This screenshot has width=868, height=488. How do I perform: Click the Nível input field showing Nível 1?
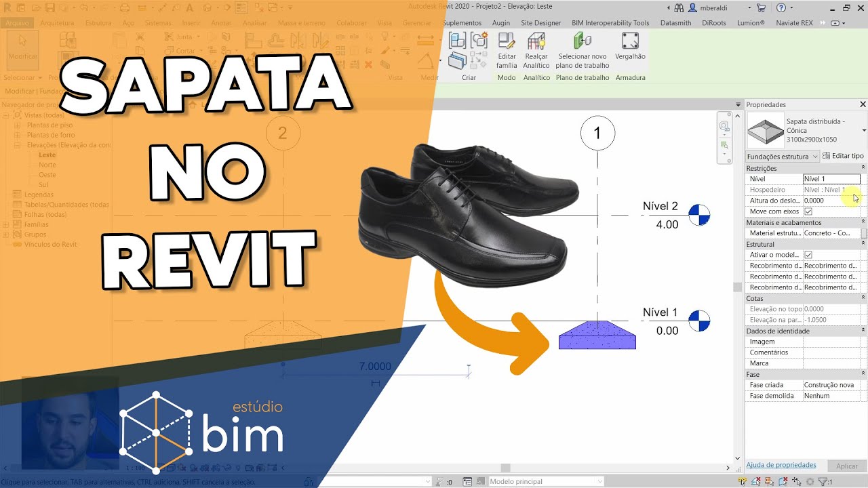(x=831, y=179)
